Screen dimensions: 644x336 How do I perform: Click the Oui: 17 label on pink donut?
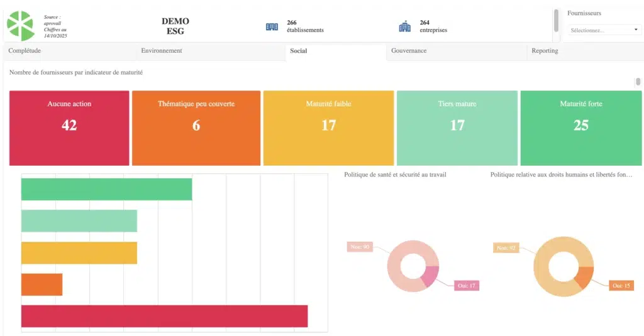(467, 286)
